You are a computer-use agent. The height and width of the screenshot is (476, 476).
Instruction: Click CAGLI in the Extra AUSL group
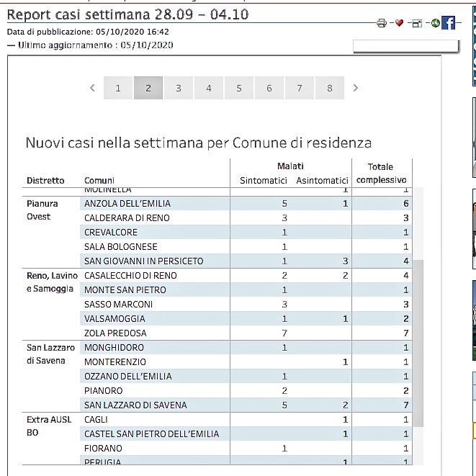click(x=96, y=420)
